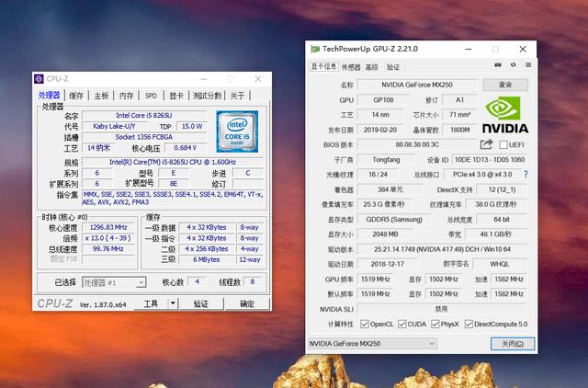The width and height of the screenshot is (588, 388).
Task: Select the 传感器 tab in GPU-Z
Action: pos(351,67)
